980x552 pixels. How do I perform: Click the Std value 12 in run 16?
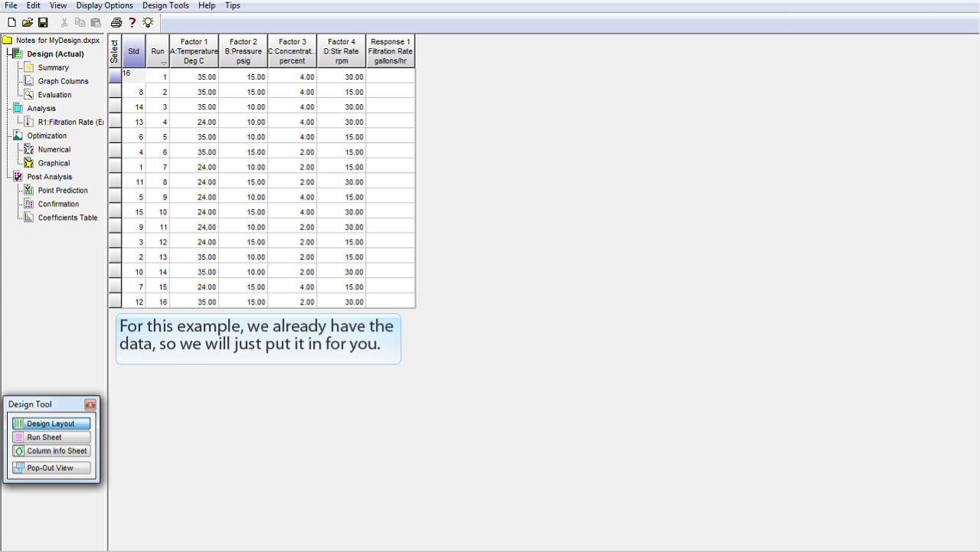pyautogui.click(x=133, y=302)
